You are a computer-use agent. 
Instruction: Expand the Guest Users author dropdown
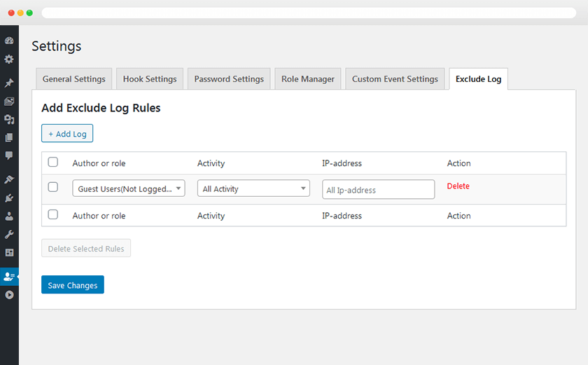point(129,188)
